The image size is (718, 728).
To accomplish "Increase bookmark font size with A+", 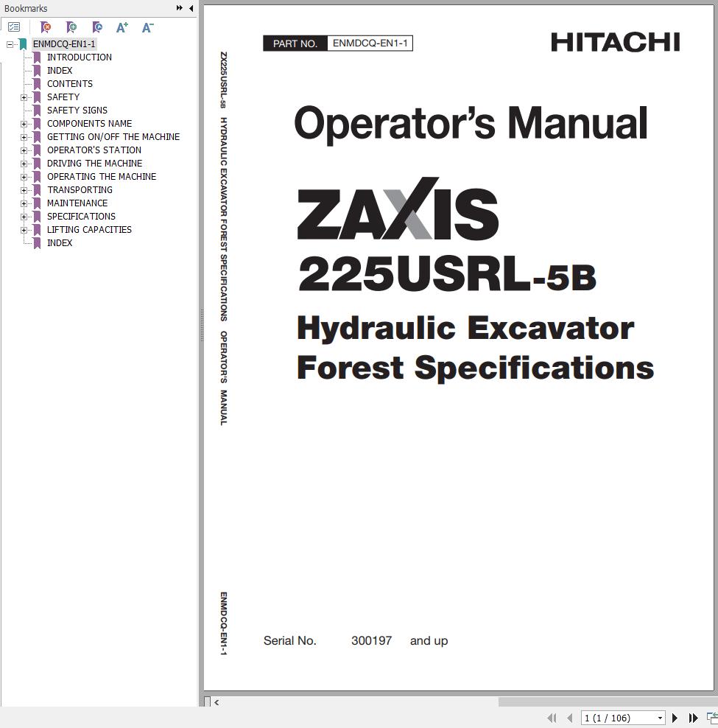I will (122, 27).
